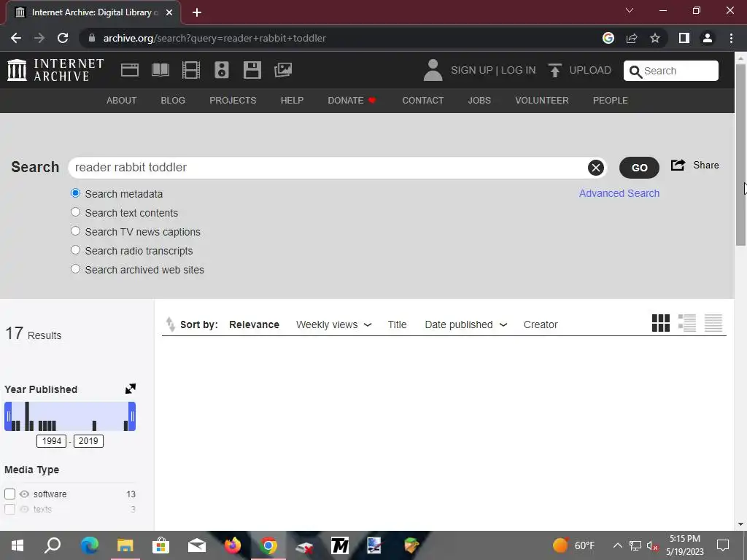Open the DONATE menu item
The height and width of the screenshot is (560, 747).
tap(352, 101)
